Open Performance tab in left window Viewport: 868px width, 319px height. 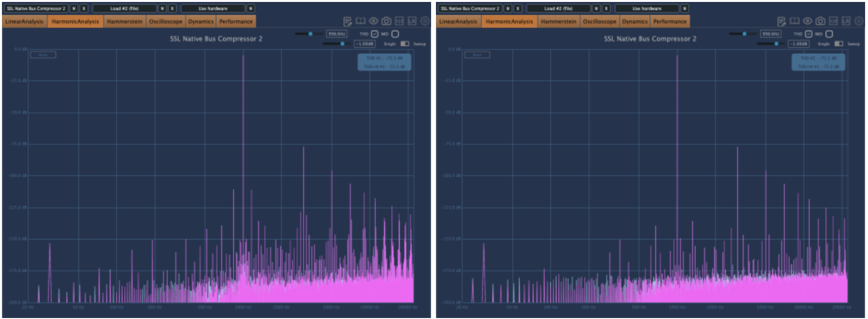[236, 21]
